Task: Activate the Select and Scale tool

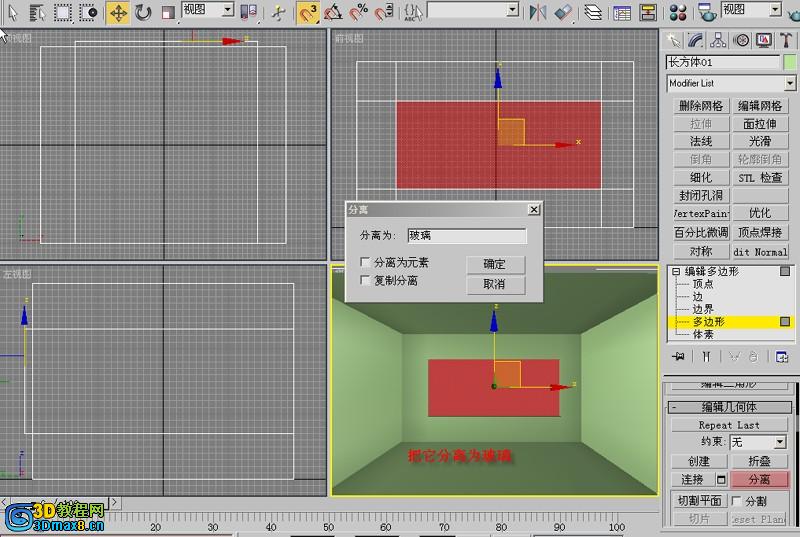Action: (x=168, y=13)
